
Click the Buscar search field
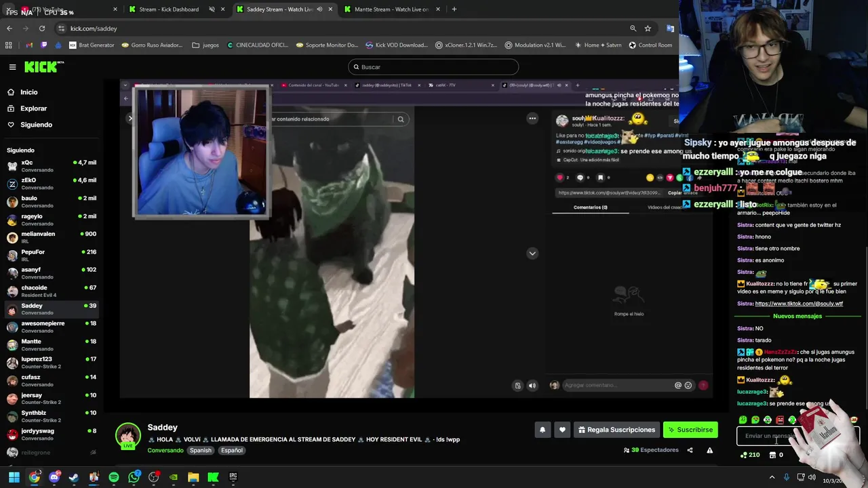click(433, 67)
